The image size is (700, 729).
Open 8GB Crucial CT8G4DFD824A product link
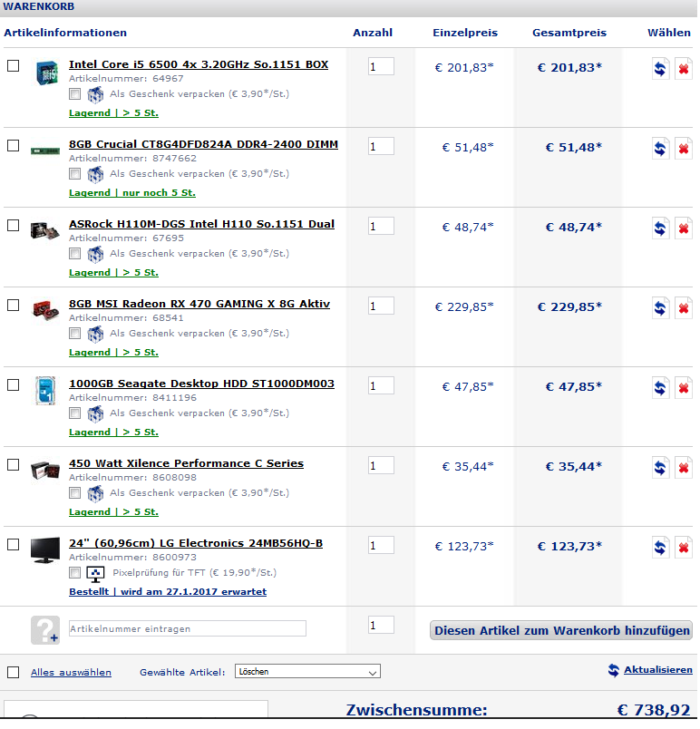[204, 144]
